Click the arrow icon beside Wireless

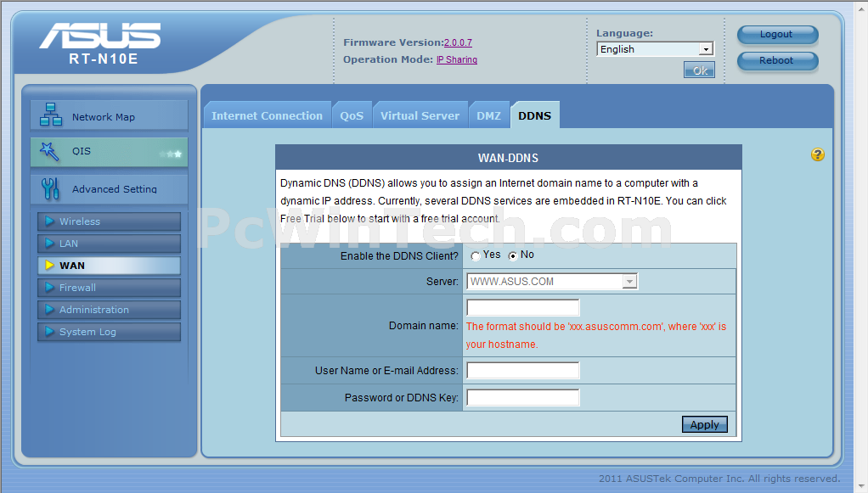(x=49, y=221)
